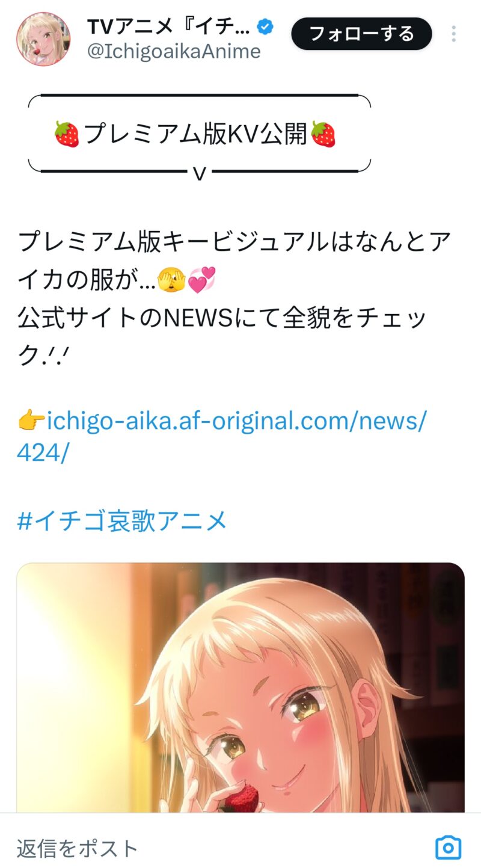Click the right strawberry emoji after 公開
Image resolution: width=481 pixels, height=868 pixels.
(x=323, y=134)
